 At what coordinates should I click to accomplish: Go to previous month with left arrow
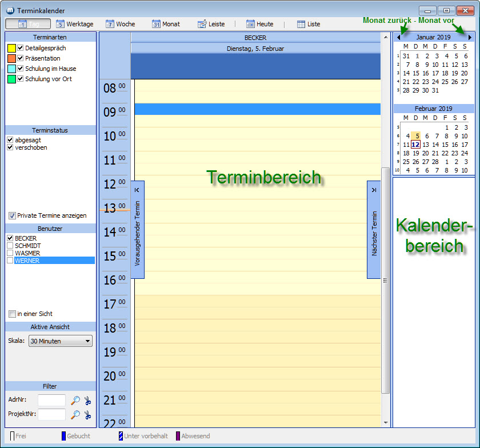[398, 37]
